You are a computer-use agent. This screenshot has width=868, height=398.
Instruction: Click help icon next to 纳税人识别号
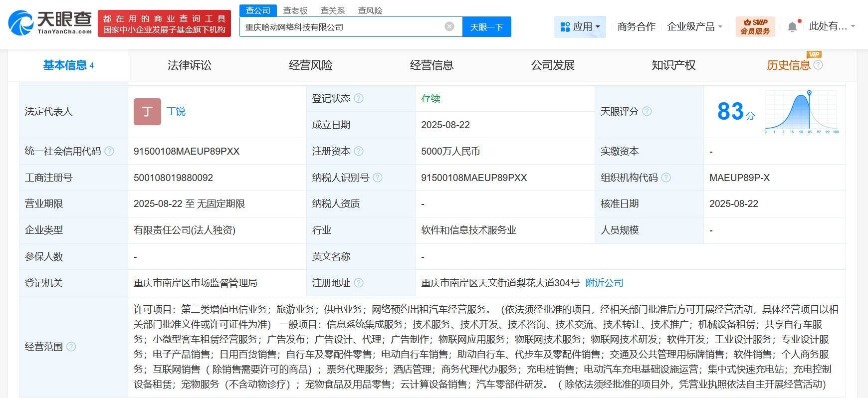pos(378,178)
